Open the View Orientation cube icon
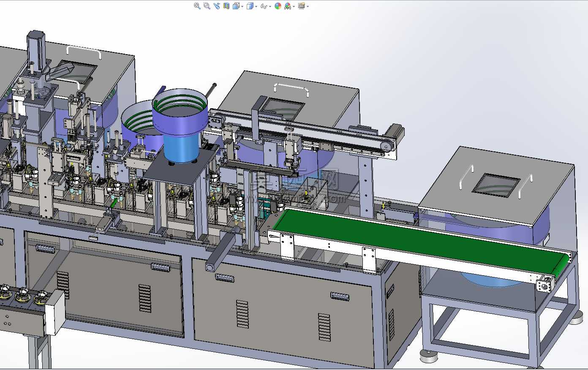Image resolution: width=588 pixels, height=370 pixels. tap(237, 6)
